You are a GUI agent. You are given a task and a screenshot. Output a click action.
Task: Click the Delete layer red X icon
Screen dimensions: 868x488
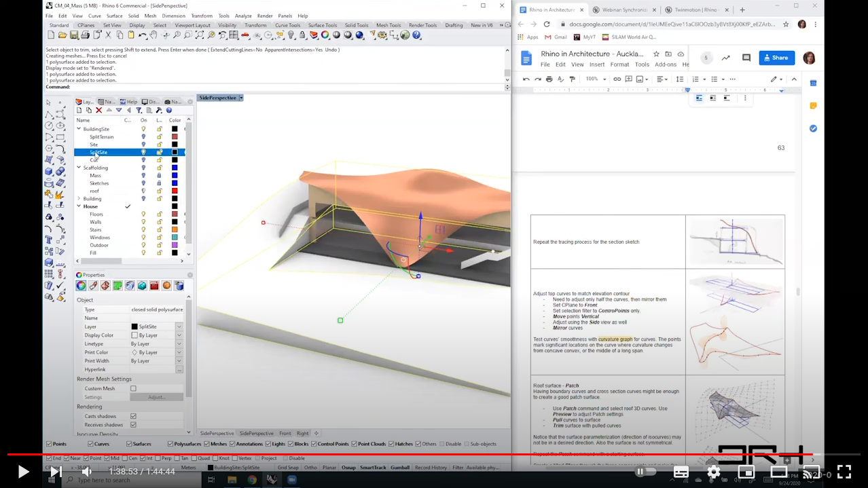[x=98, y=110]
